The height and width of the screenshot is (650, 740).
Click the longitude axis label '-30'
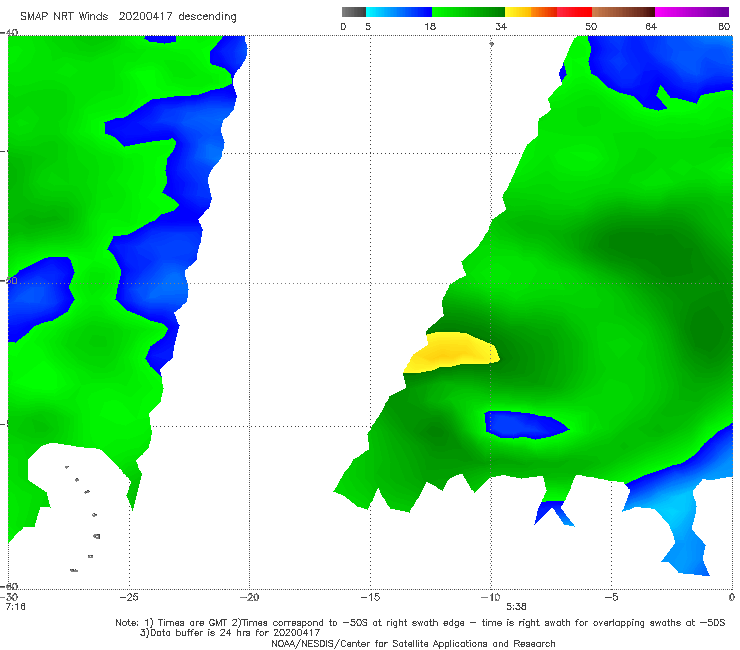click(11, 597)
